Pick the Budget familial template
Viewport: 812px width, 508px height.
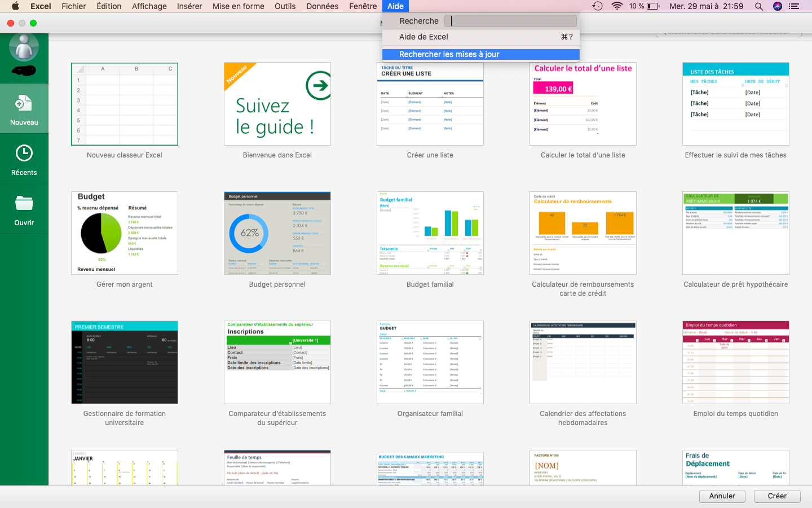(x=430, y=233)
